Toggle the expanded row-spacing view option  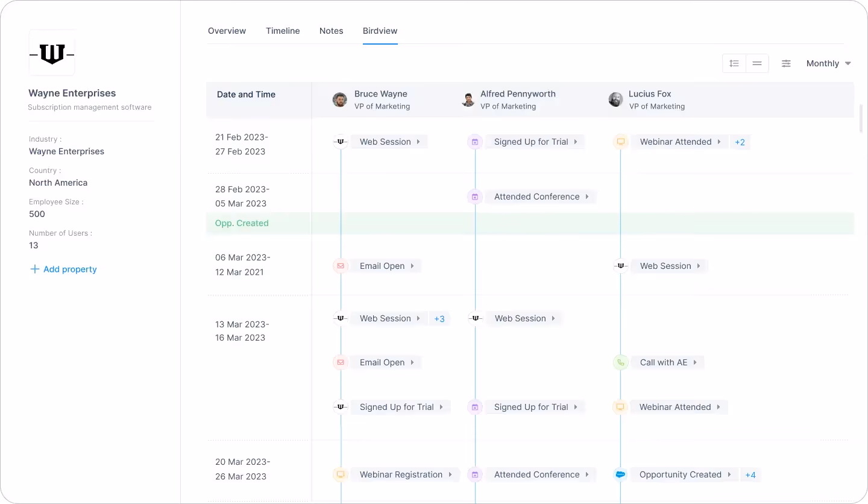[x=734, y=63]
